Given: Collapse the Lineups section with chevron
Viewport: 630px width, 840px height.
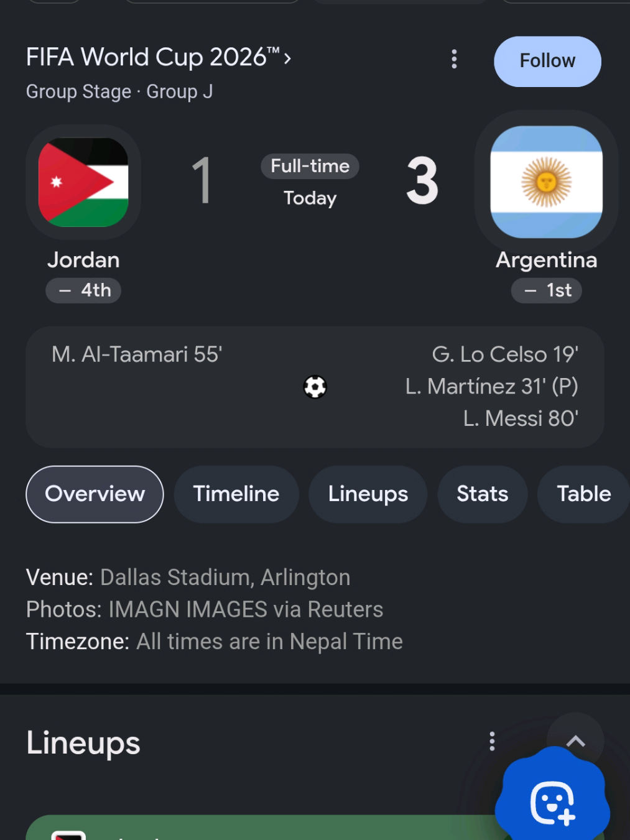Looking at the screenshot, I should click(576, 741).
